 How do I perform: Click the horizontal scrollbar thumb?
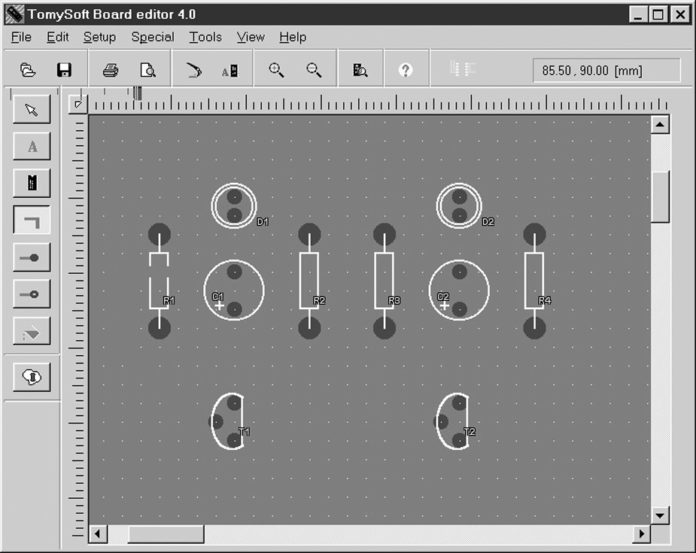166,534
